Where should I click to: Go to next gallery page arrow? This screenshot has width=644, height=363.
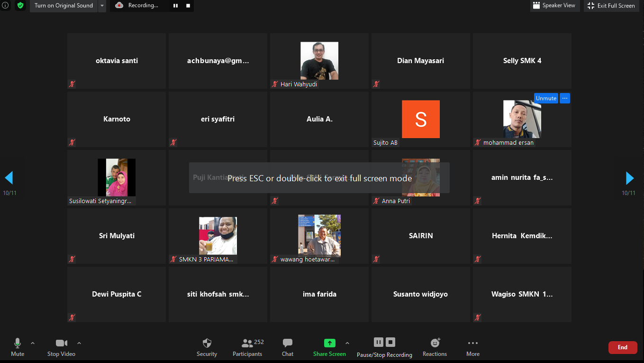pos(629,178)
